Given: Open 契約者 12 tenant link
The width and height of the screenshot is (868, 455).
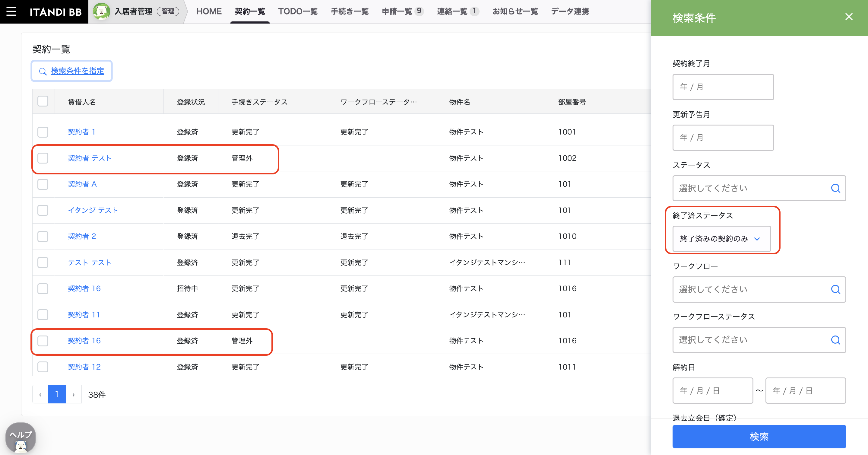Looking at the screenshot, I should 84,367.
